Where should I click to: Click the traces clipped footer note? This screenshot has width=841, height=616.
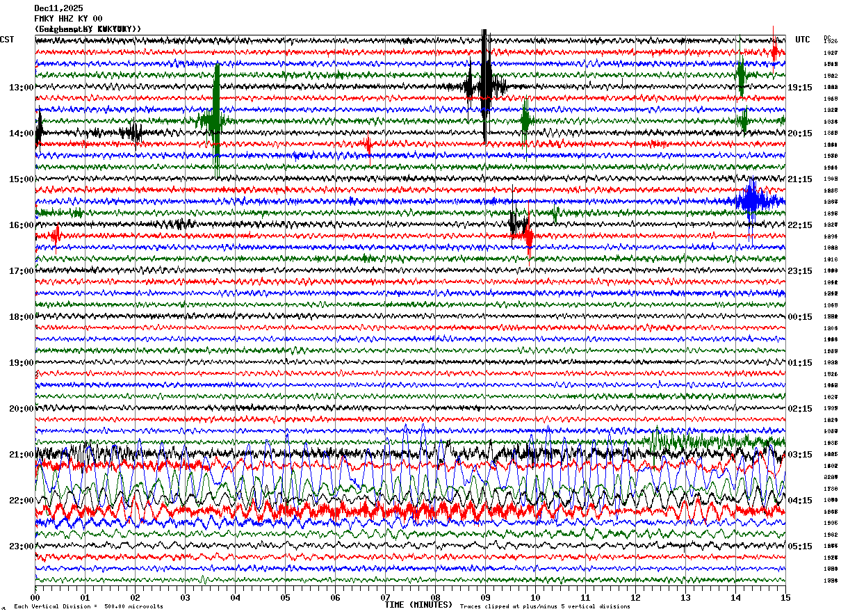click(x=545, y=607)
